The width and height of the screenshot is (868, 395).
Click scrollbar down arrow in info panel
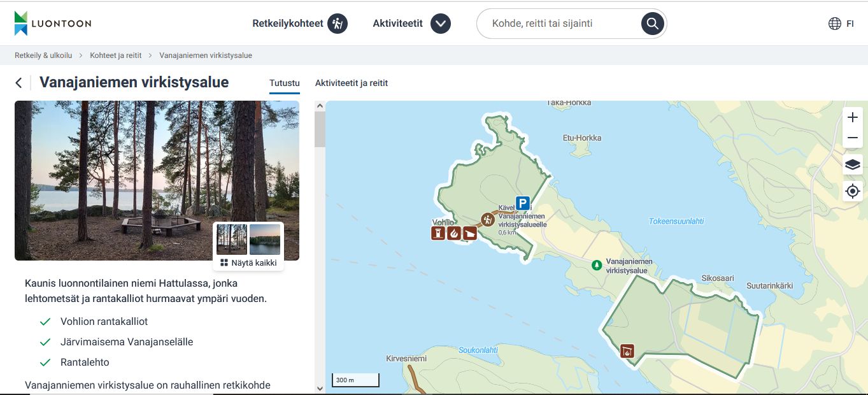coord(320,387)
